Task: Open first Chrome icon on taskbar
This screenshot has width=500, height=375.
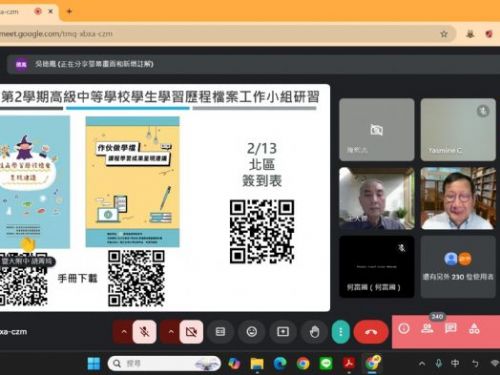Action: click(x=303, y=363)
